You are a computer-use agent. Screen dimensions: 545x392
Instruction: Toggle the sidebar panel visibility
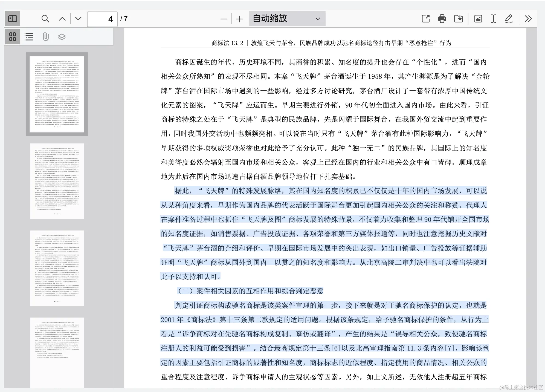[12, 19]
